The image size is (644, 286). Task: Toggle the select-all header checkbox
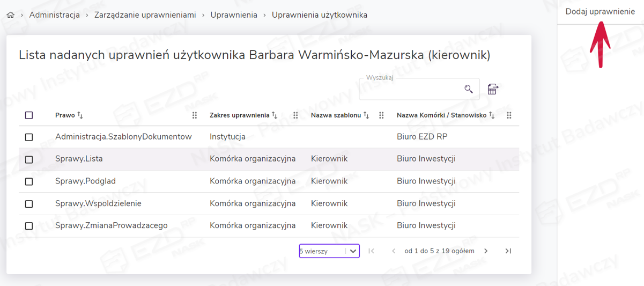29,115
